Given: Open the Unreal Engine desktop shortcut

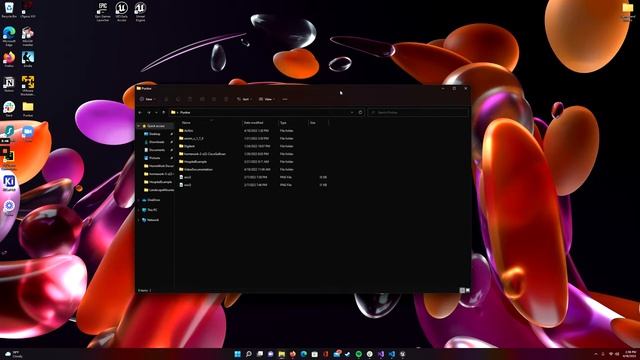Looking at the screenshot, I should tap(140, 11).
